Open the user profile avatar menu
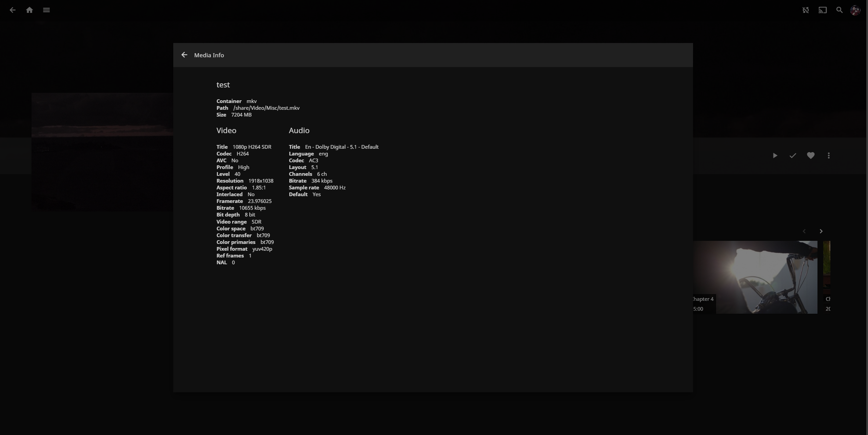The image size is (868, 435). coord(855,10)
